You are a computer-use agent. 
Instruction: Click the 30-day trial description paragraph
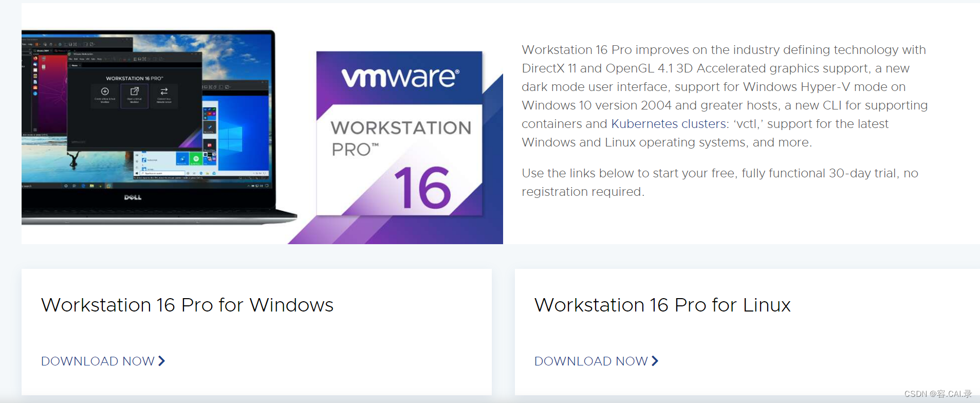(720, 182)
